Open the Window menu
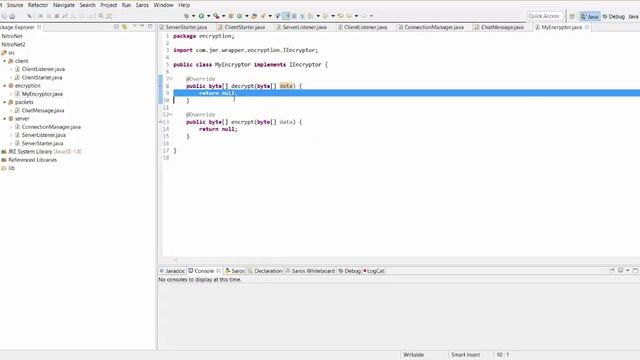The width and height of the screenshot is (640, 360). [x=163, y=5]
